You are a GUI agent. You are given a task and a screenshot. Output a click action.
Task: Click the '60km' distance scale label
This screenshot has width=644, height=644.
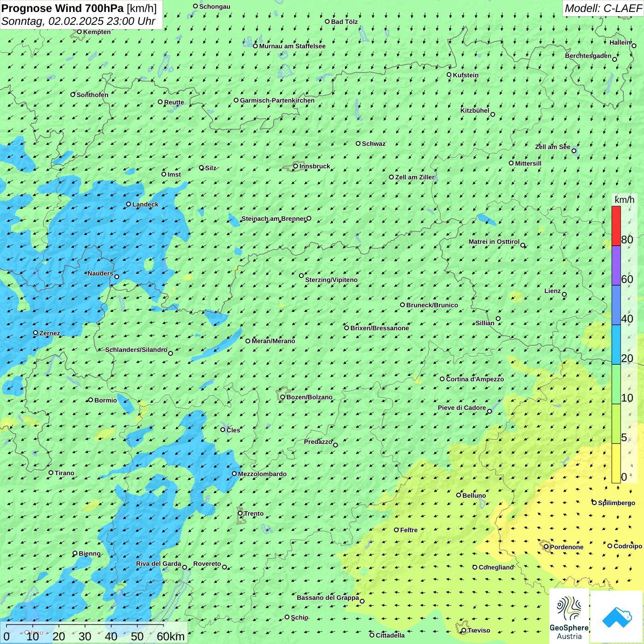tap(171, 636)
